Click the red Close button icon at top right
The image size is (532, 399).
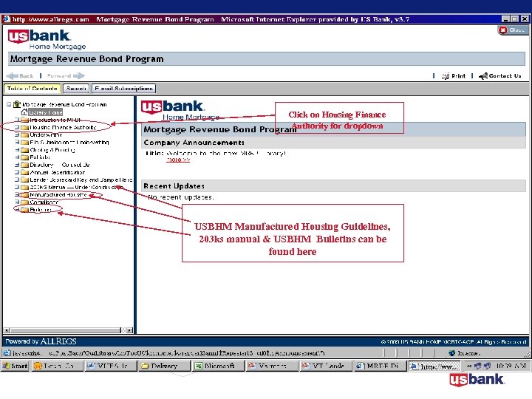503,30
